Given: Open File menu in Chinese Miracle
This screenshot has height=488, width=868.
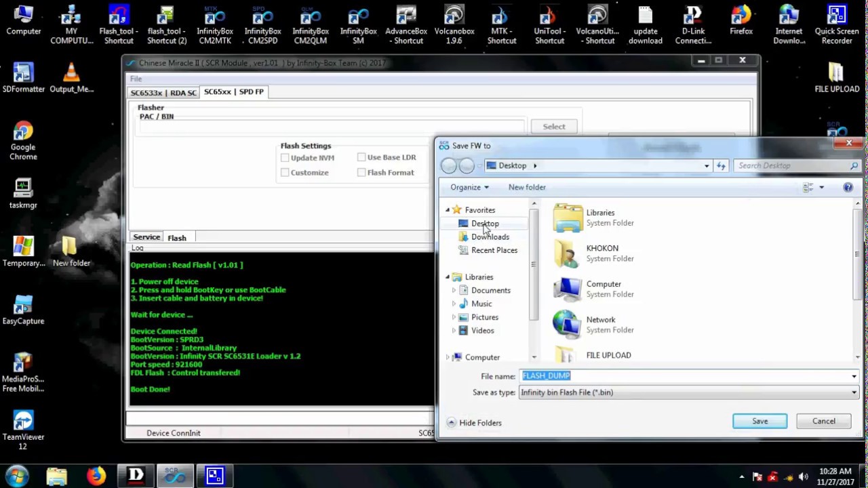Looking at the screenshot, I should 136,79.
